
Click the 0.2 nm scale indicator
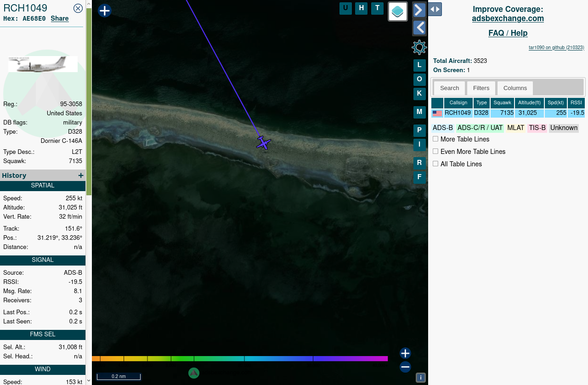click(x=119, y=376)
